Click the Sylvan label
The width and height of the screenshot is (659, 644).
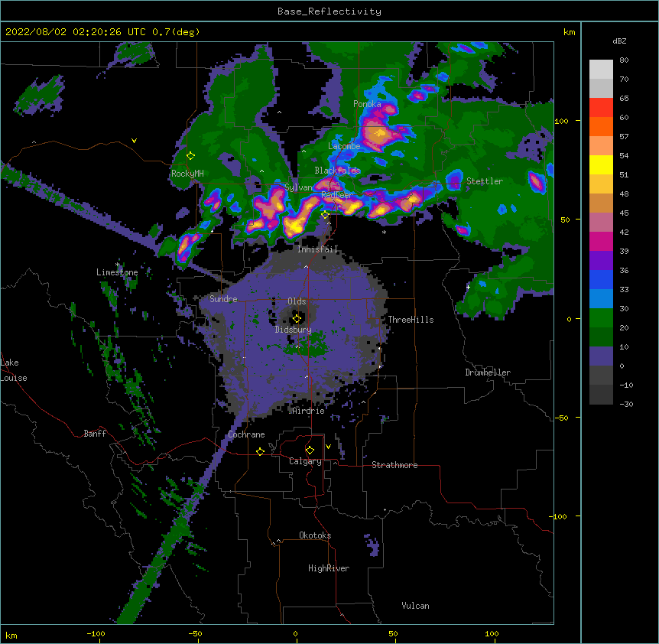click(298, 187)
